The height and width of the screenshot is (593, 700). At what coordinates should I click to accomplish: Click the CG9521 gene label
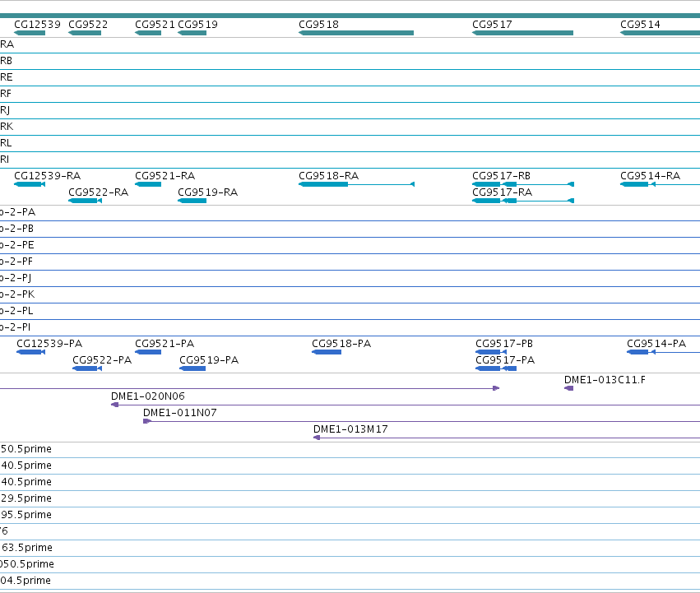tap(155, 25)
